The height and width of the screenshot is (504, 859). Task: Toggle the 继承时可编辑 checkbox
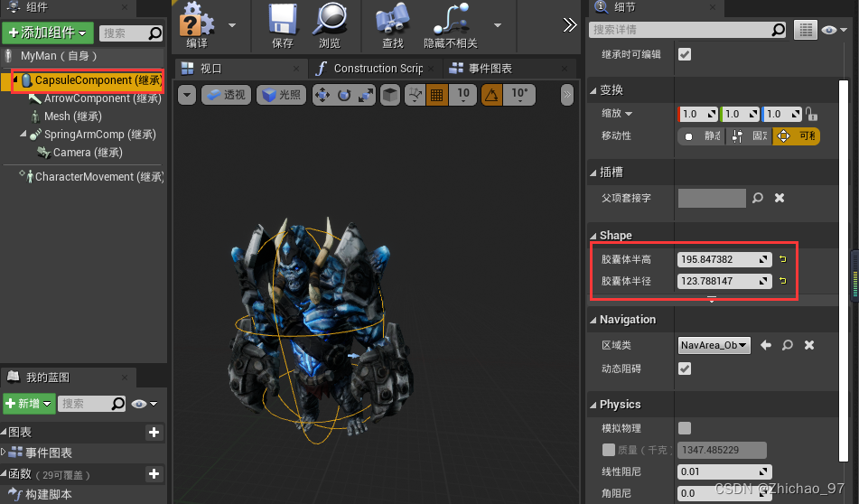click(x=685, y=54)
